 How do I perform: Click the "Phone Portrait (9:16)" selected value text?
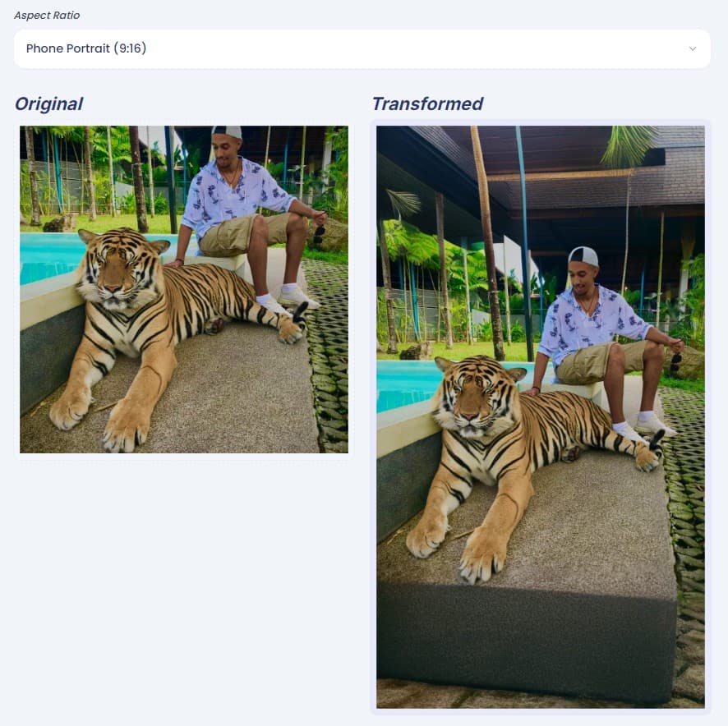(86, 48)
